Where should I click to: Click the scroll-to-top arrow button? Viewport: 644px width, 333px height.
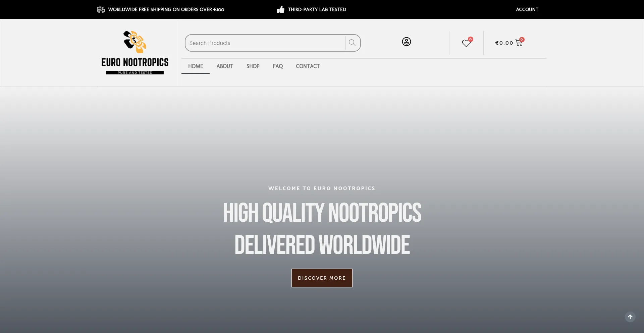[630, 317]
